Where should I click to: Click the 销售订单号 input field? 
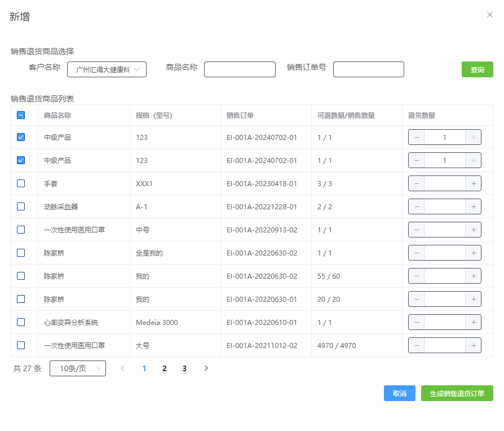click(x=368, y=69)
